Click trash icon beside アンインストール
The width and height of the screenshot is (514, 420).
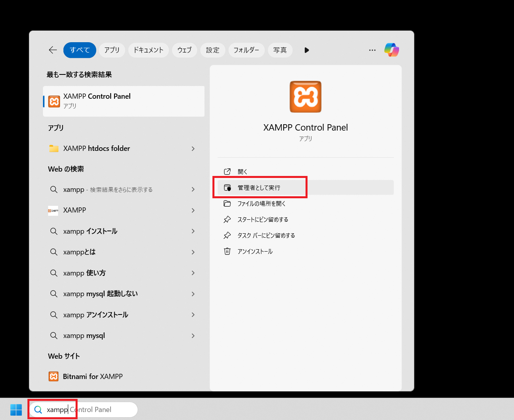pos(227,251)
